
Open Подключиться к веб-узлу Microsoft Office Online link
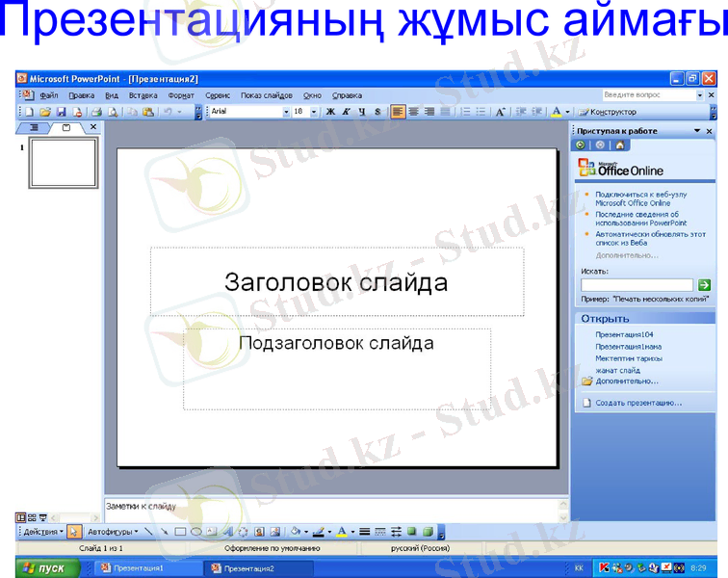coord(640,198)
